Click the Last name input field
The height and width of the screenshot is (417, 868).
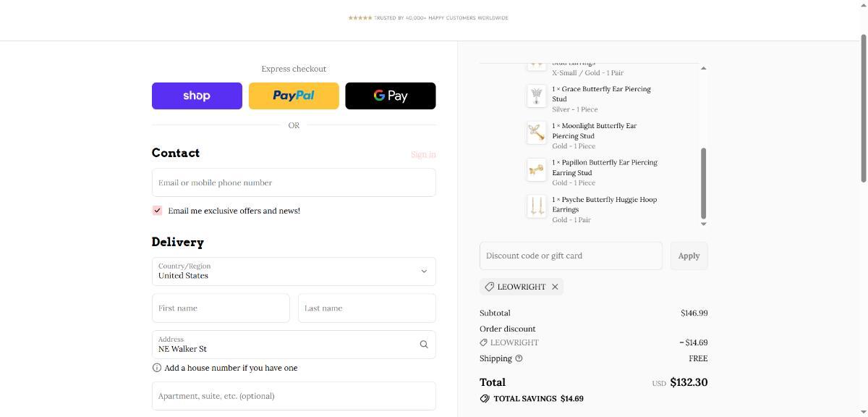pyautogui.click(x=367, y=308)
